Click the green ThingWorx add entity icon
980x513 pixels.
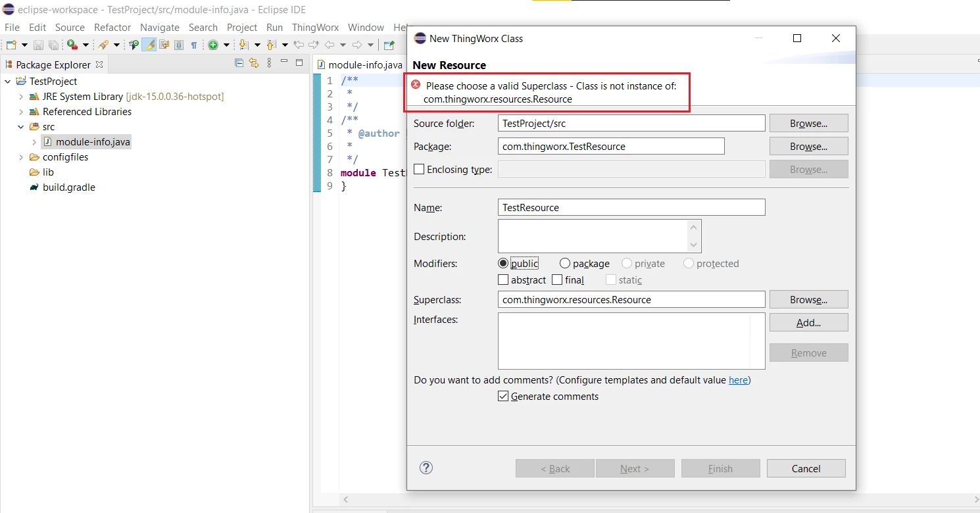pos(212,45)
